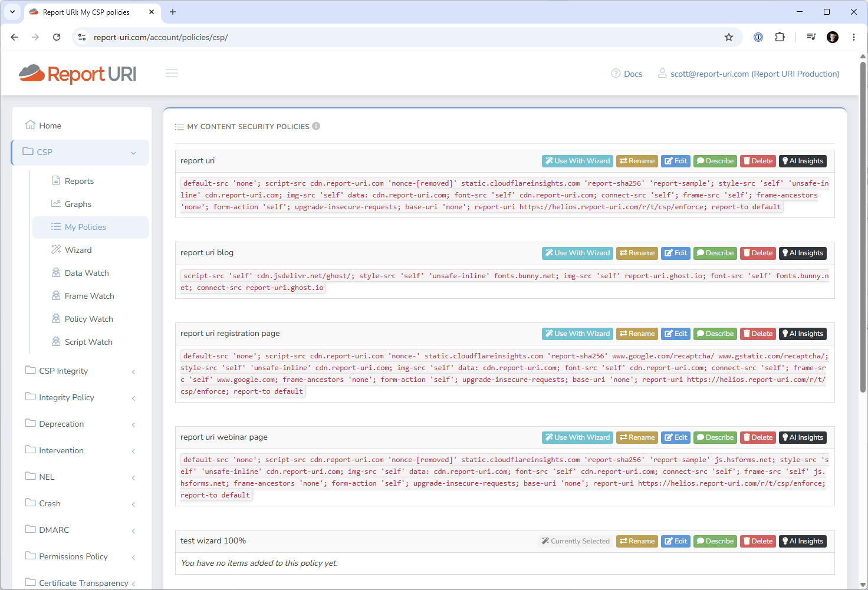Toggle the hamburger sidebar menu icon
The height and width of the screenshot is (590, 868).
click(172, 73)
